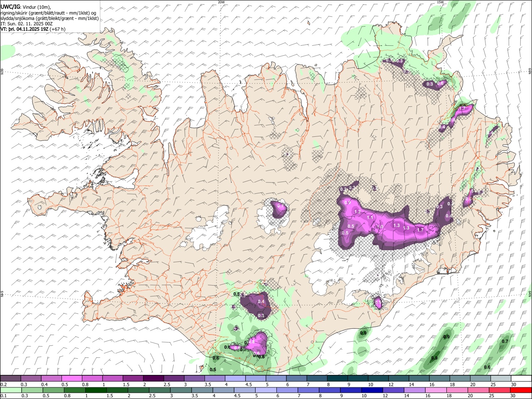Image resolution: width=532 pixels, height=399 pixels.
Task: Click the '12' tick label in the snow legend row
Action: [x=390, y=384]
